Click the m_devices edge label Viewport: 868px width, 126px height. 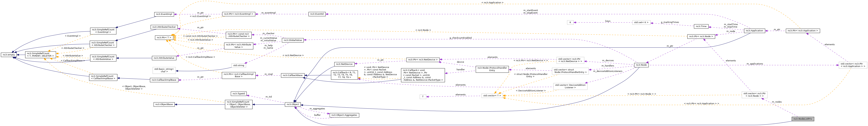(608, 61)
